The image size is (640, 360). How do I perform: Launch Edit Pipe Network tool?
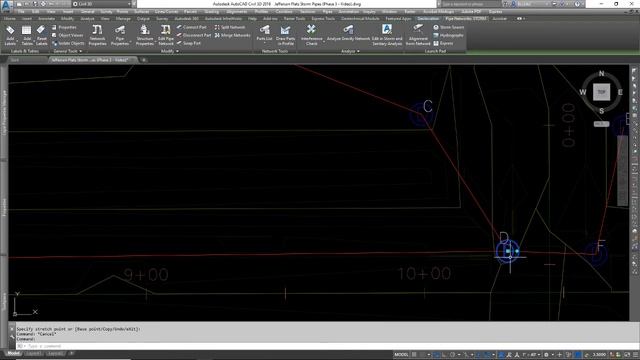(x=166, y=35)
